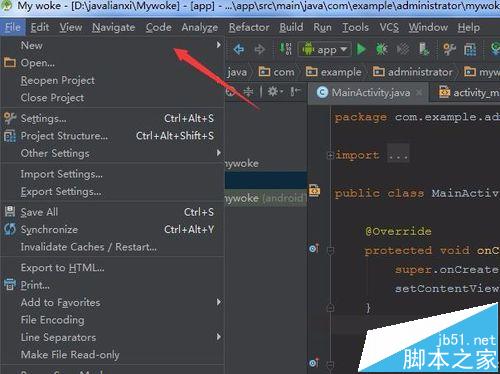Close the MainActivity.java tab
500x374 pixels.
(419, 93)
